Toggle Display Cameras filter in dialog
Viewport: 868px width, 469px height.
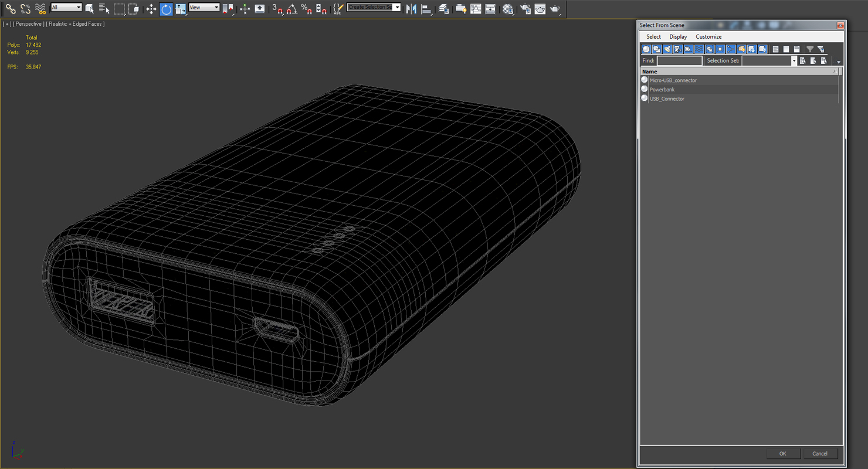tap(678, 49)
